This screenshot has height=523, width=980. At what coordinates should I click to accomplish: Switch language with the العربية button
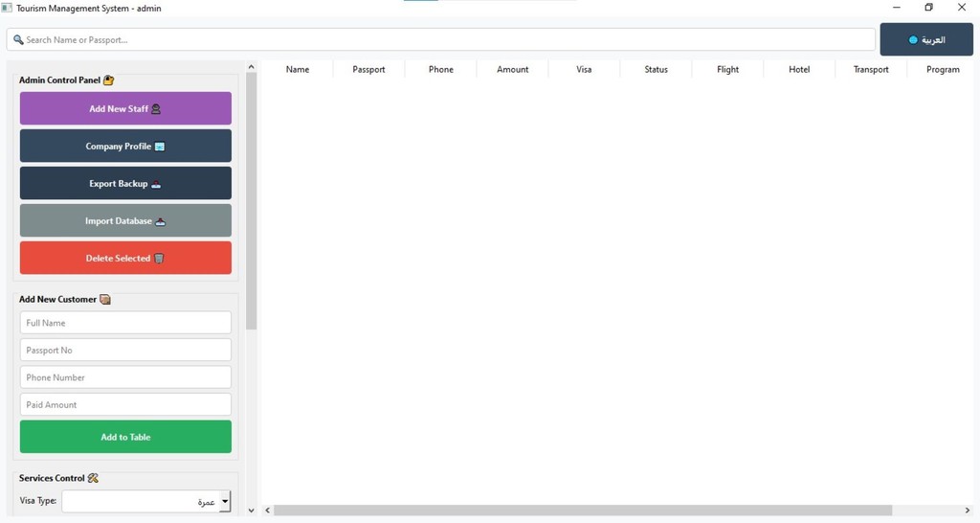coord(926,39)
